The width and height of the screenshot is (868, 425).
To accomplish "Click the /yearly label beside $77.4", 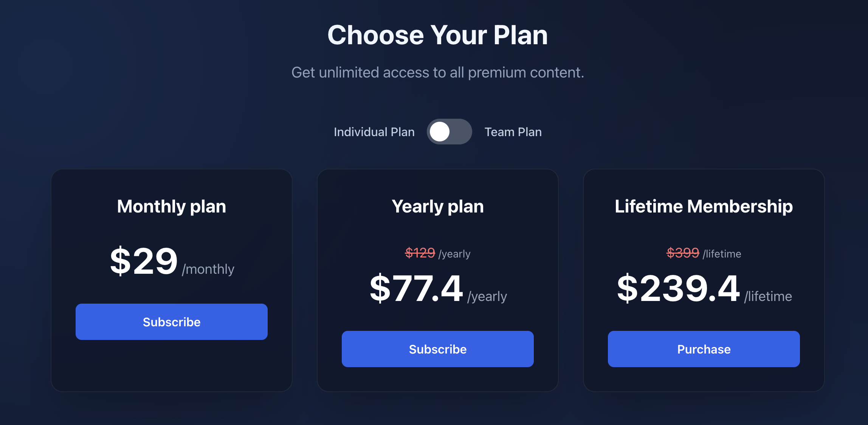I will pos(487,296).
